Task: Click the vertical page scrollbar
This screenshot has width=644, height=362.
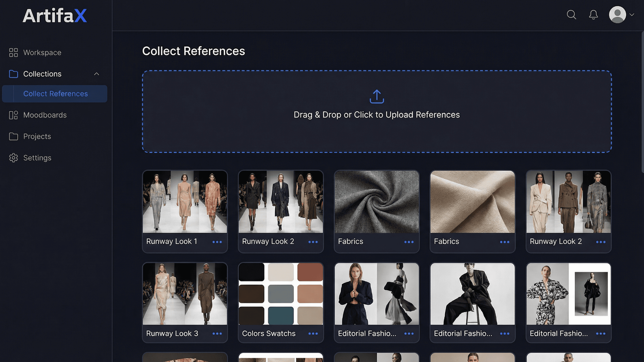Action: (x=642, y=102)
